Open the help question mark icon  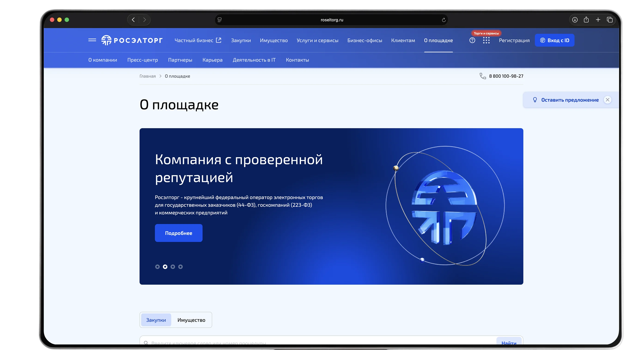click(x=472, y=40)
